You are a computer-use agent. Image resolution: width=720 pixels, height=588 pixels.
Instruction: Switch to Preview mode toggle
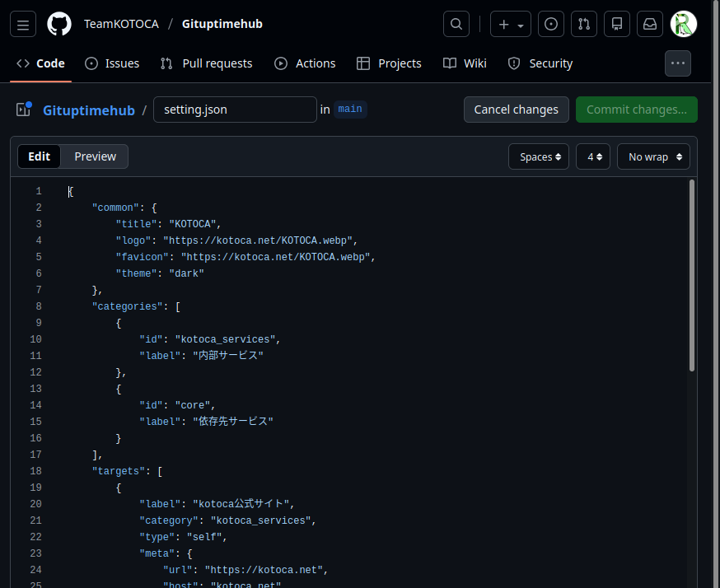tap(96, 156)
